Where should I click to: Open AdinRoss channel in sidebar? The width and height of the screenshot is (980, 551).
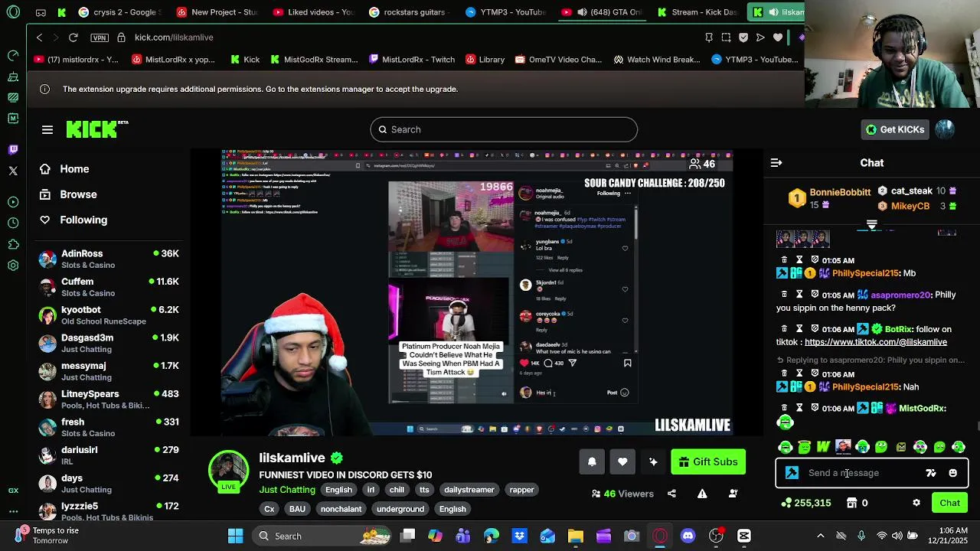point(109,259)
